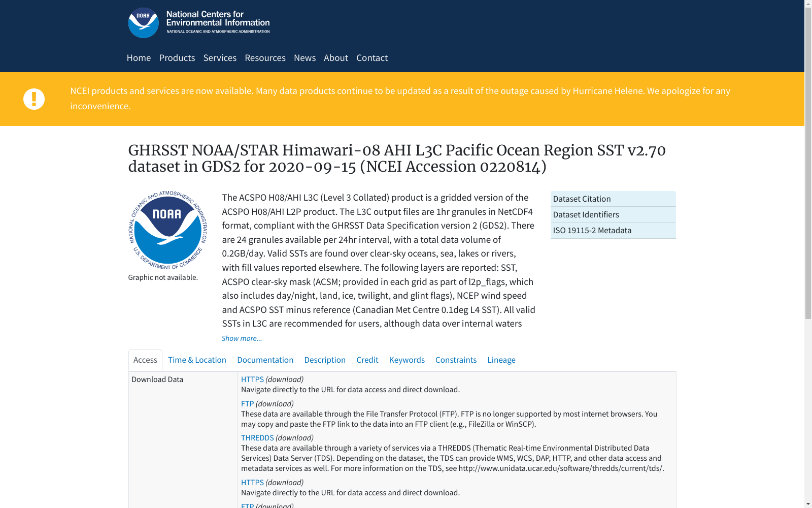This screenshot has width=812, height=508.
Task: Click the 'Download Data' row label
Action: coord(157,379)
